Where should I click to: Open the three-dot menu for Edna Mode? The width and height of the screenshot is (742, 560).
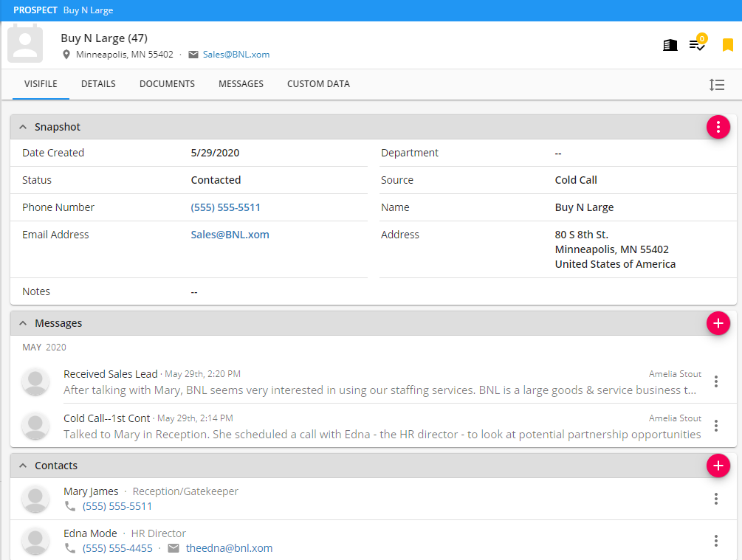[x=715, y=541]
